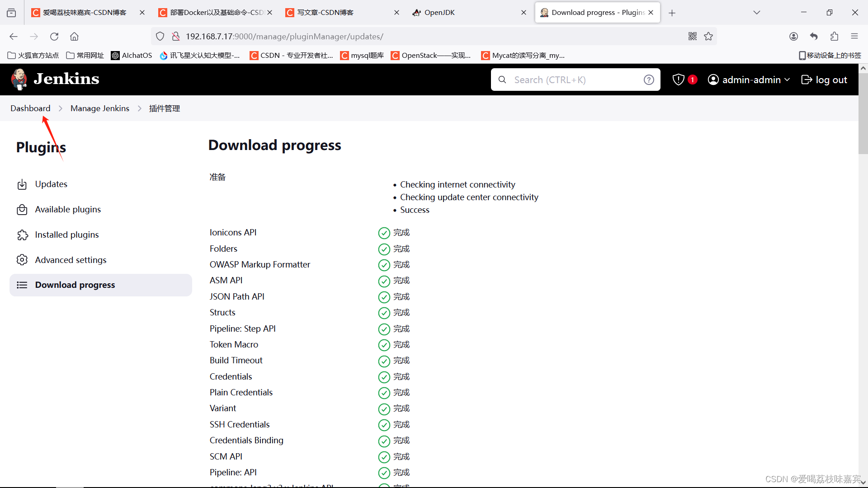The height and width of the screenshot is (488, 868).
Task: Click the 'JSON Path API' text
Action: [x=237, y=296]
